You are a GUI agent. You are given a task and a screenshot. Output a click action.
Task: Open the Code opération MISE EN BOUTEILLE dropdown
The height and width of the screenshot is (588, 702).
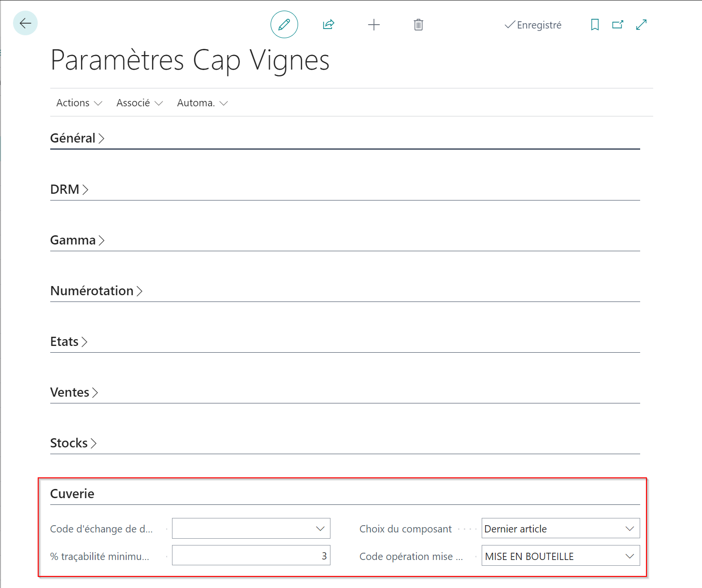tap(629, 556)
